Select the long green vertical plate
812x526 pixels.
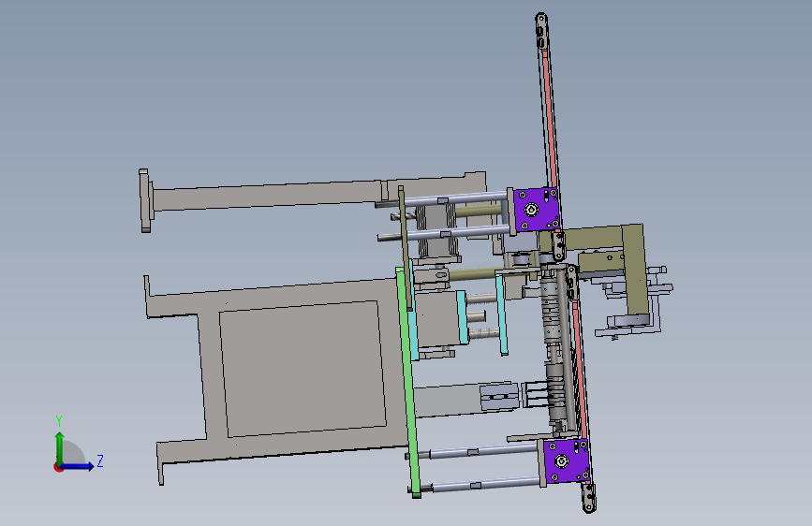point(407,382)
